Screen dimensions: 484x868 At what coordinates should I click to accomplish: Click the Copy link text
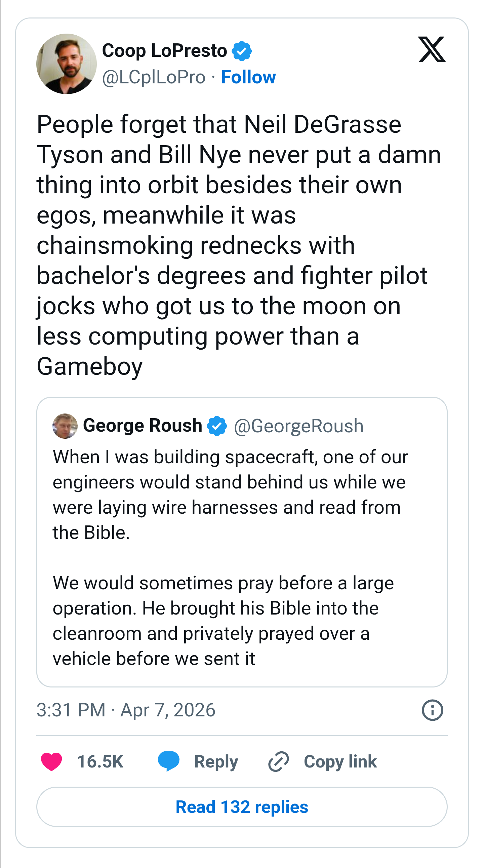point(340,761)
